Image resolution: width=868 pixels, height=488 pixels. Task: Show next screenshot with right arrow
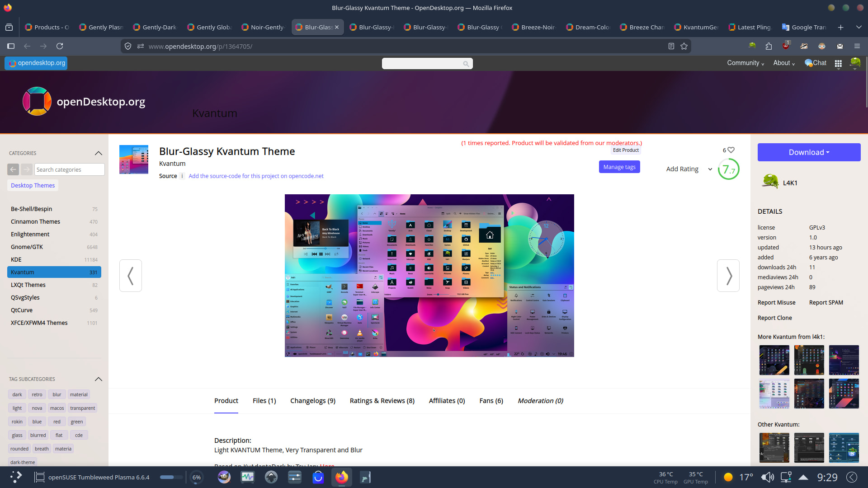tap(728, 276)
